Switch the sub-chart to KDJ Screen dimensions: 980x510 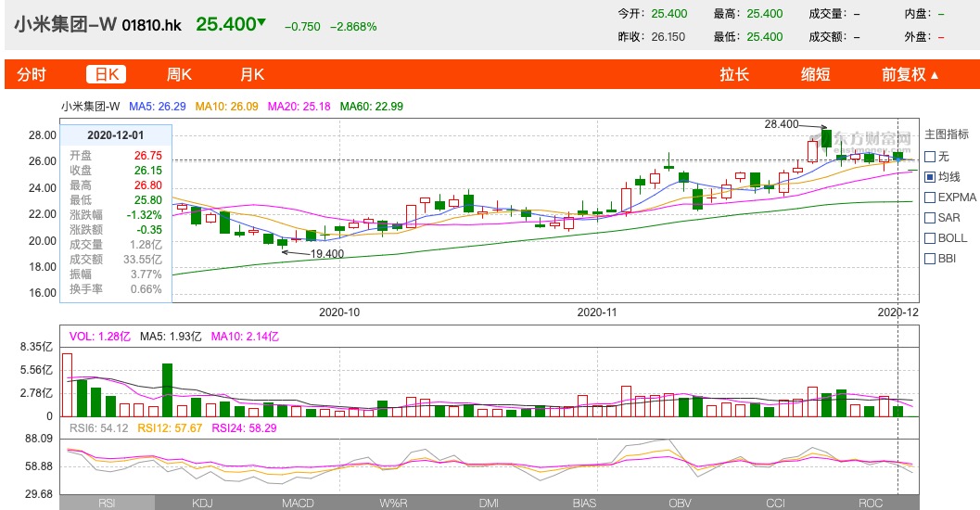pyautogui.click(x=202, y=503)
